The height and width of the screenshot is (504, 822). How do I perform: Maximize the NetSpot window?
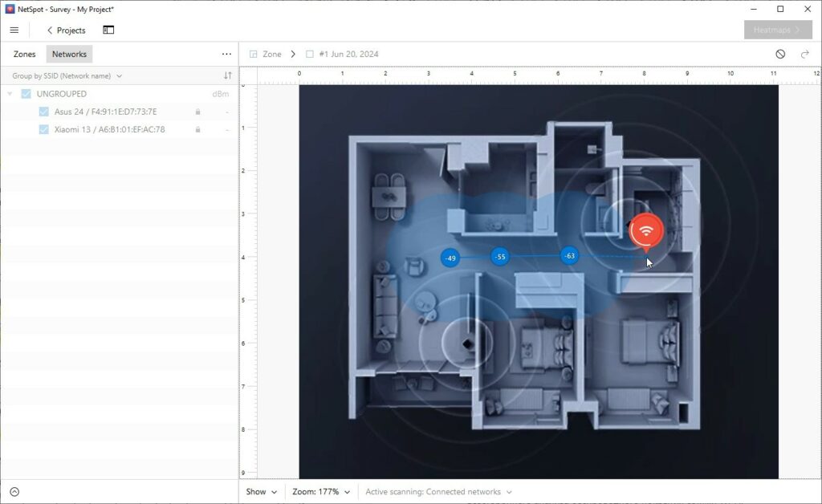click(780, 9)
